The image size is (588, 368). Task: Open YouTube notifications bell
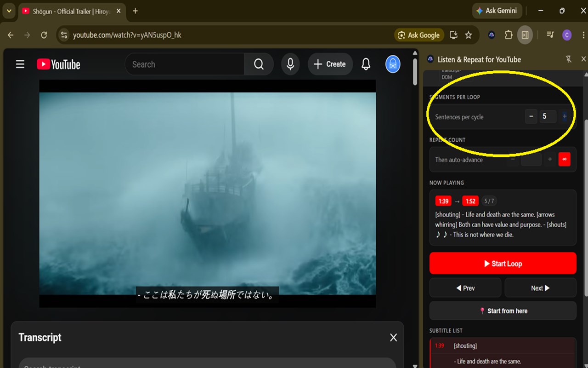pos(366,64)
